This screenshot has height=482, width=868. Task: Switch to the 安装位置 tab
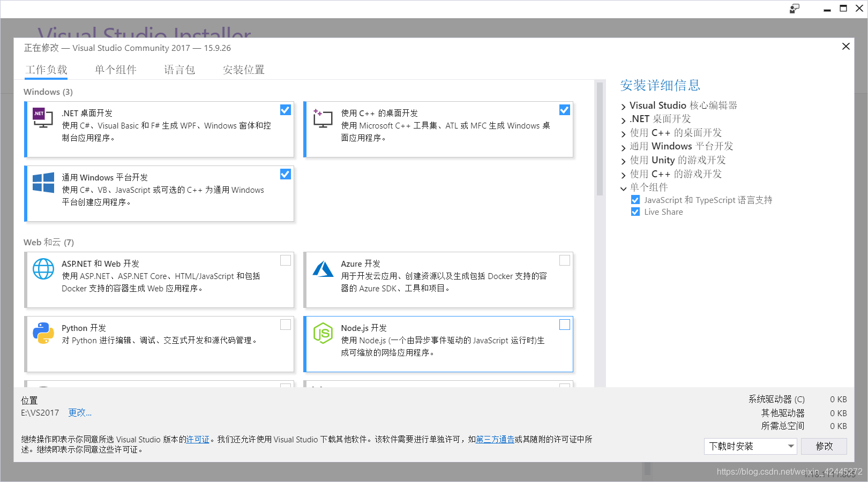[x=244, y=70]
